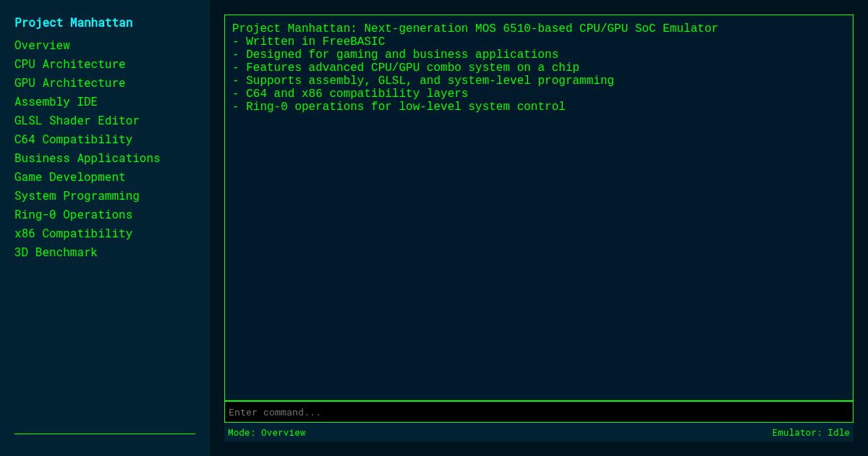Screen dimensions: 868x456
Task: Open the Game Development section
Action: coord(69,177)
